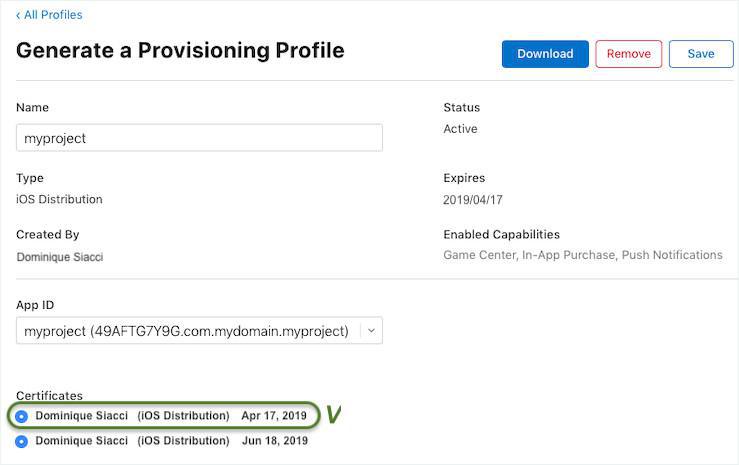
Task: Focus the Name field containing myproject
Action: 199,138
